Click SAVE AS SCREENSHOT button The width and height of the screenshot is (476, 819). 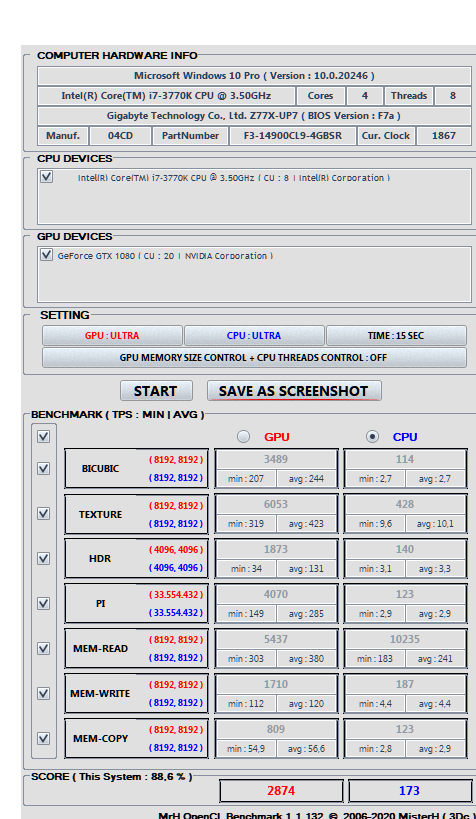[x=294, y=391]
